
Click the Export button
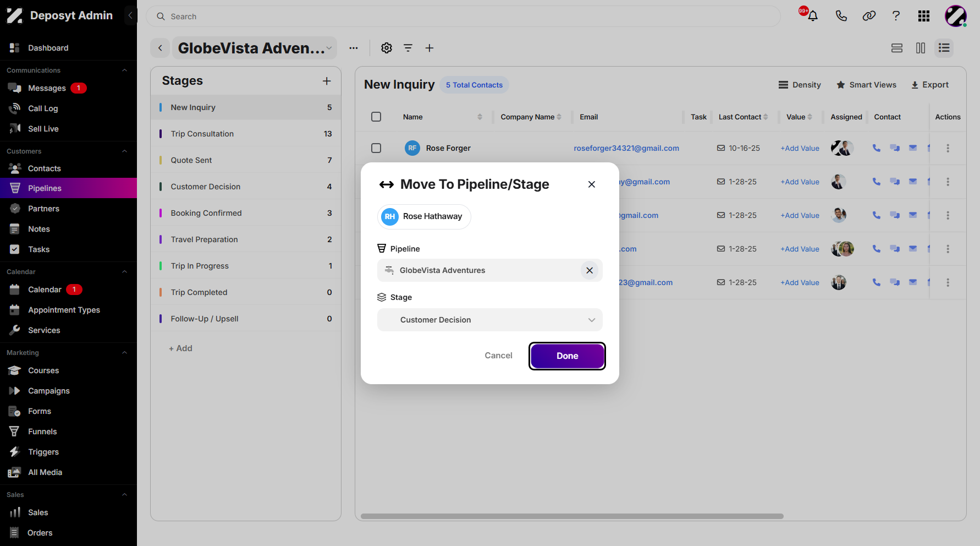point(930,85)
